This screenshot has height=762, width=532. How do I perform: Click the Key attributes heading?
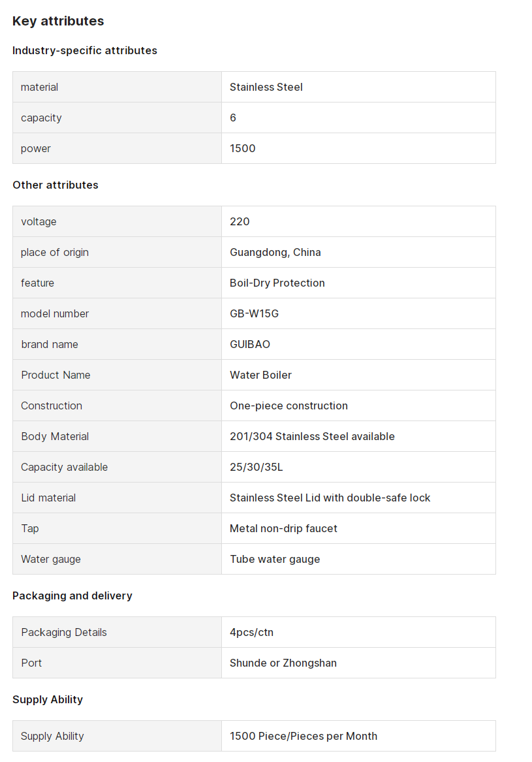pyautogui.click(x=58, y=21)
